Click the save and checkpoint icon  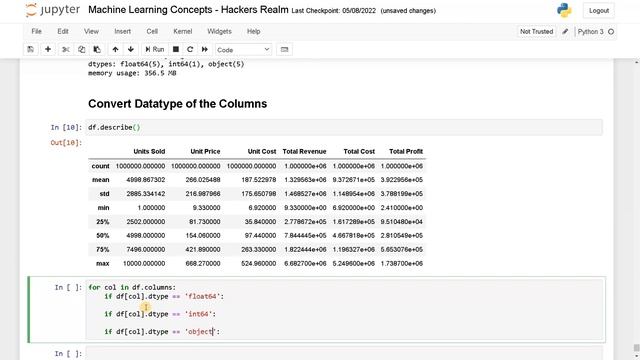point(31,49)
